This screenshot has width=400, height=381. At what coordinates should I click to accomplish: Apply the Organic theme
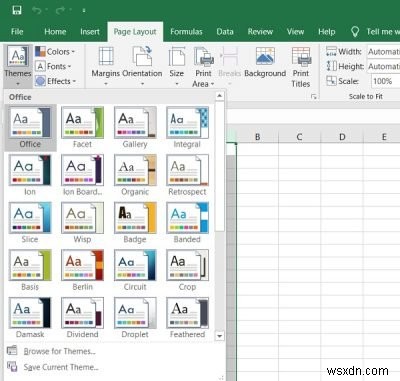[135, 175]
